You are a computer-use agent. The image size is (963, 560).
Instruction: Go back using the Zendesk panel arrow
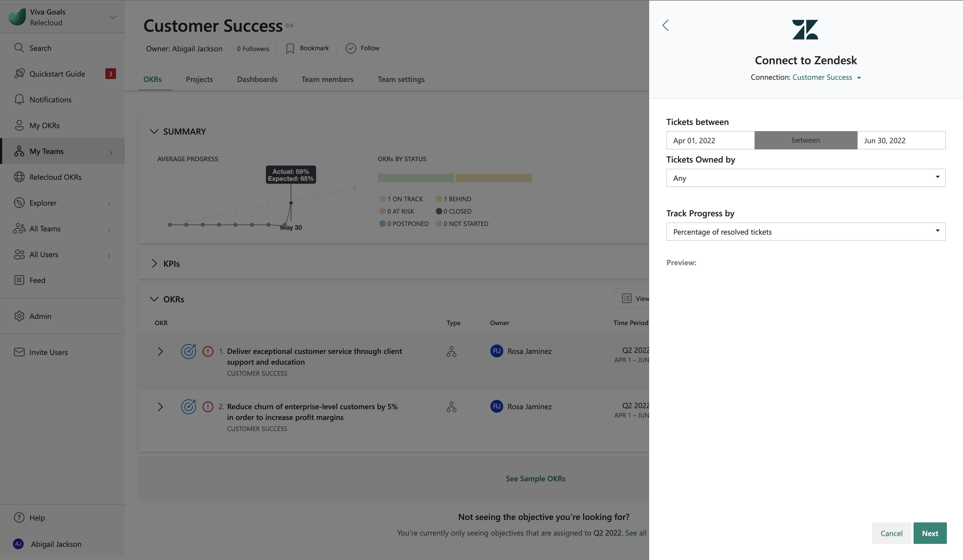point(665,25)
